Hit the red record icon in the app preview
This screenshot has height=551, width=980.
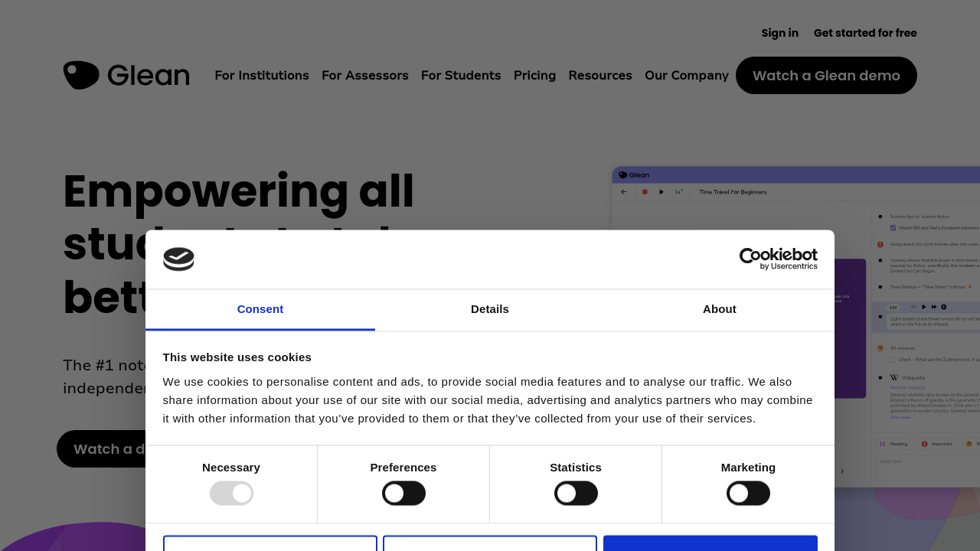click(x=645, y=192)
